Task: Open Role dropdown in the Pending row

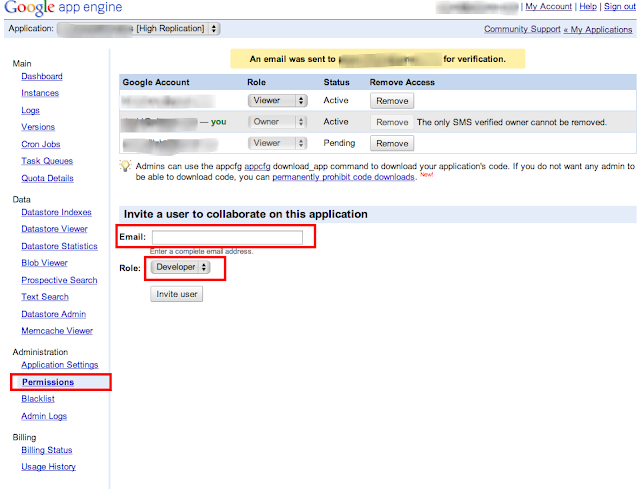Action: tap(278, 143)
